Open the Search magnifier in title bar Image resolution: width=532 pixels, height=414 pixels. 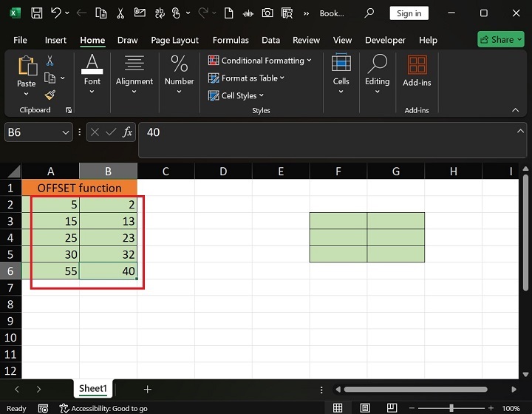369,13
